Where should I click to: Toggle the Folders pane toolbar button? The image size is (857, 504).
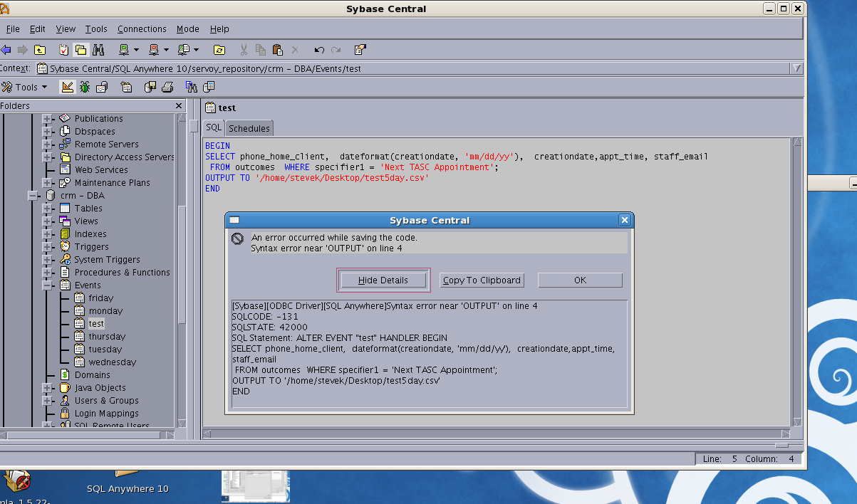80,50
